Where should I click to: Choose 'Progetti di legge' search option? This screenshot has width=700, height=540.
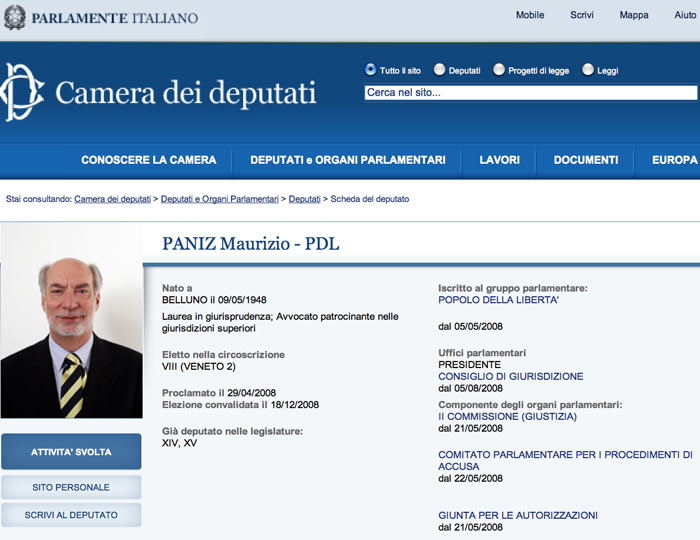point(499,70)
